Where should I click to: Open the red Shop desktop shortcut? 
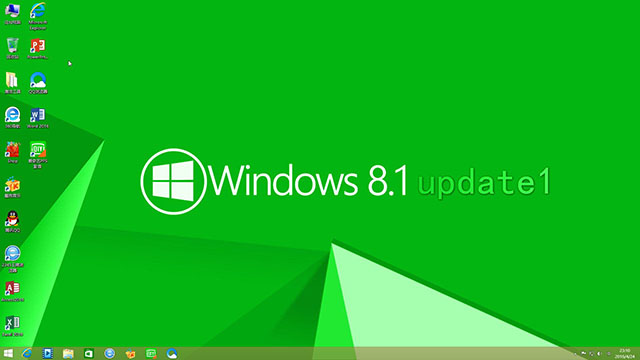[12, 152]
